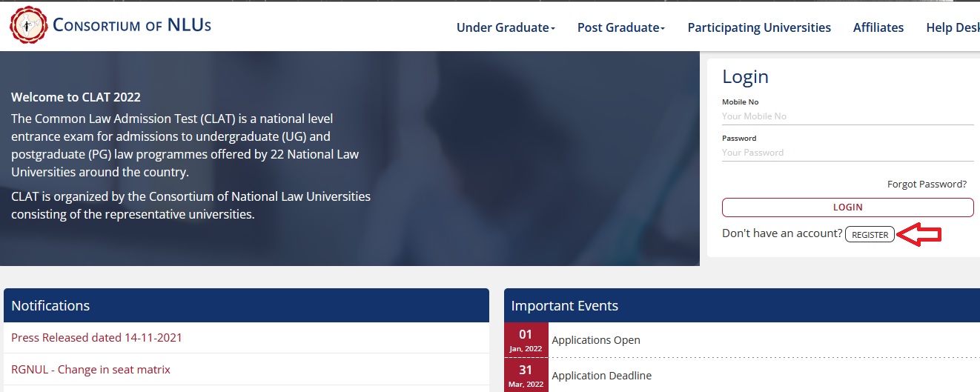
Task: Open the Under Graduate dropdown menu
Action: pyautogui.click(x=506, y=27)
